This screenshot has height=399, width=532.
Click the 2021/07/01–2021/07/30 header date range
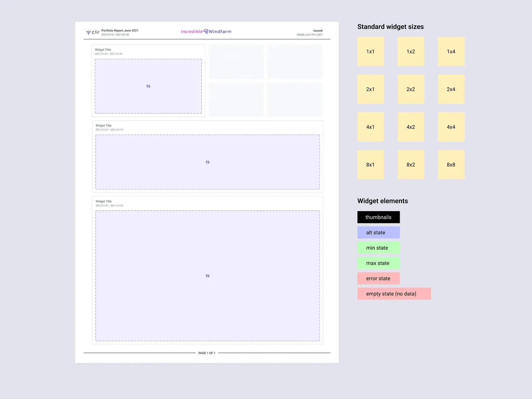pos(115,35)
